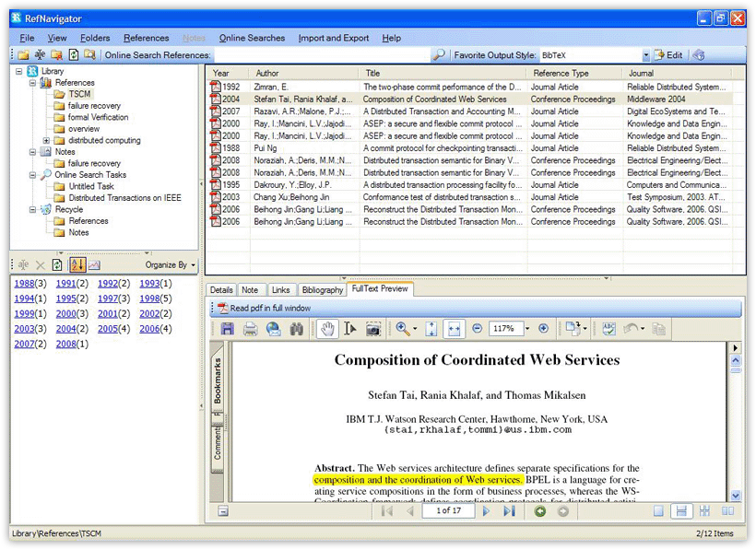Switch to facing pages layout view
Screen dimensions: 756x550
point(727,511)
